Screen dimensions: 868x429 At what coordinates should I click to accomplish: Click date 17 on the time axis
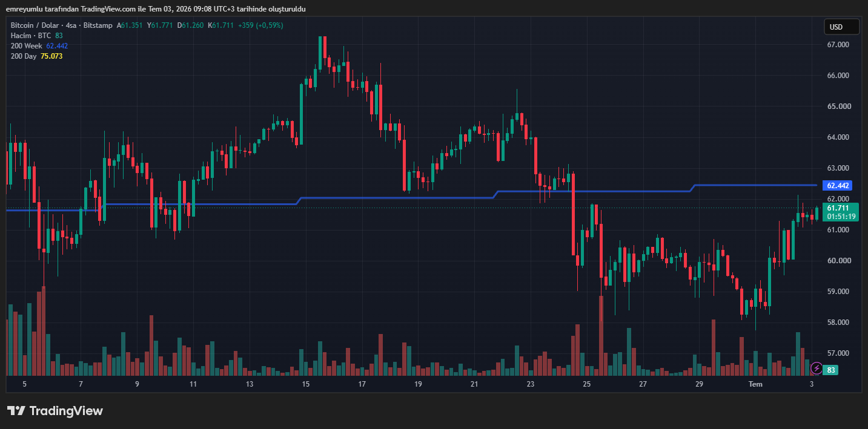[x=362, y=384]
